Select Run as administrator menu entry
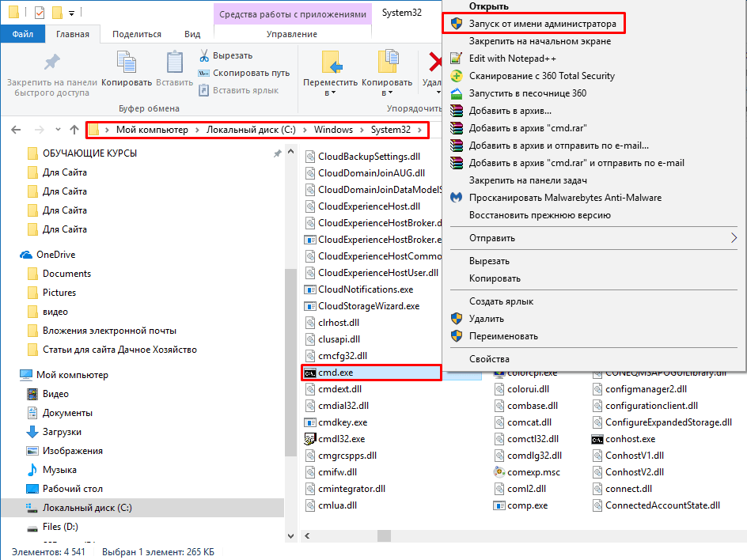 pyautogui.click(x=542, y=24)
